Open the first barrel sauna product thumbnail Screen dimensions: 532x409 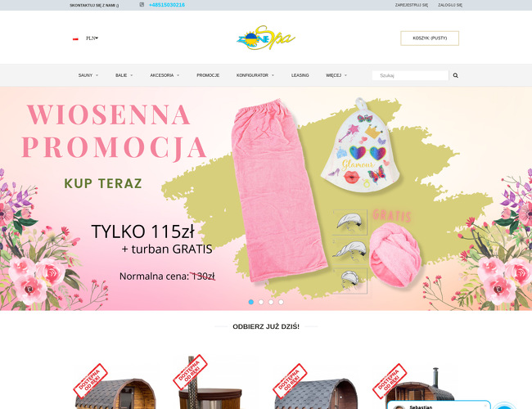[115, 389]
